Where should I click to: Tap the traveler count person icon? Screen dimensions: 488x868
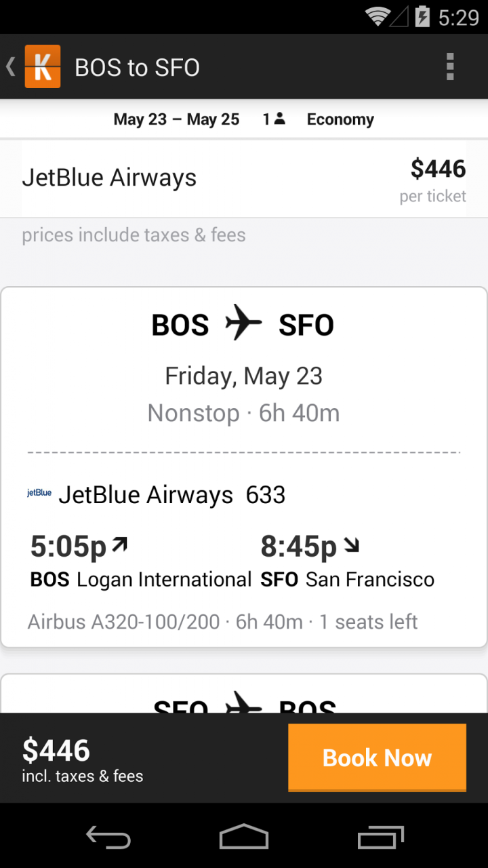pos(279,119)
